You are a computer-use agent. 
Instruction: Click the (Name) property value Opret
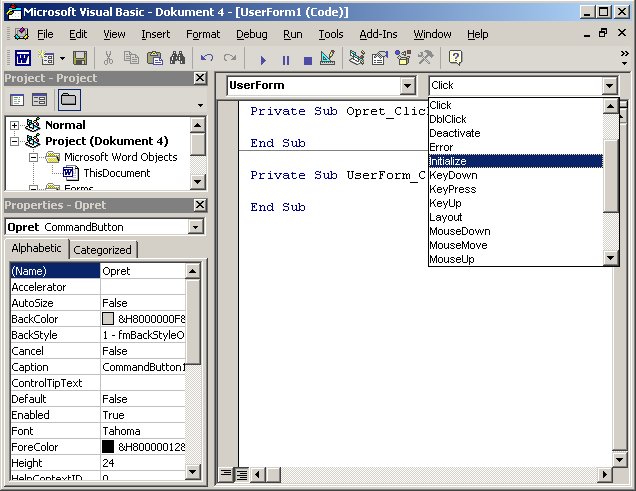point(143,271)
